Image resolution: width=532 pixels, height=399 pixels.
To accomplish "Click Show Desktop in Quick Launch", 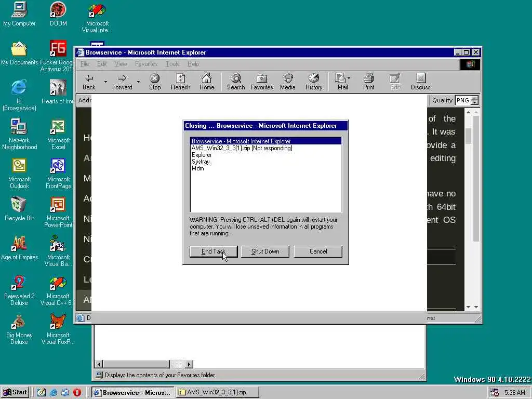I will (42, 392).
